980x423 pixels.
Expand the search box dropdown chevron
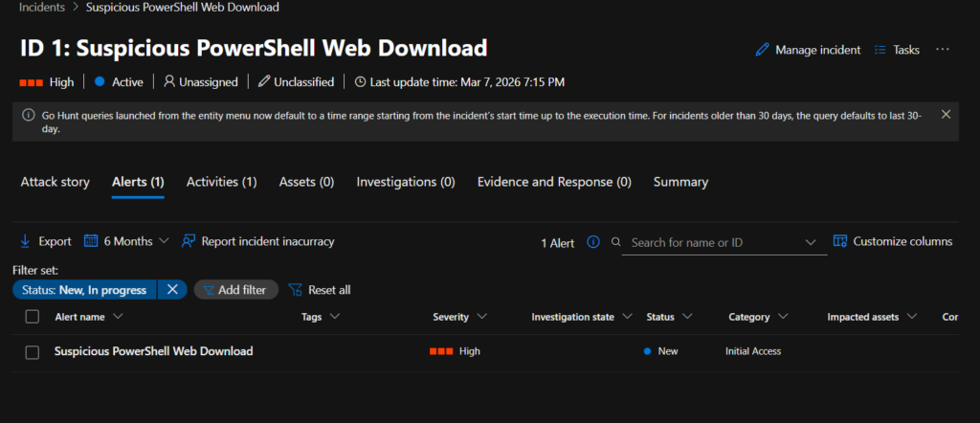pyautogui.click(x=812, y=242)
